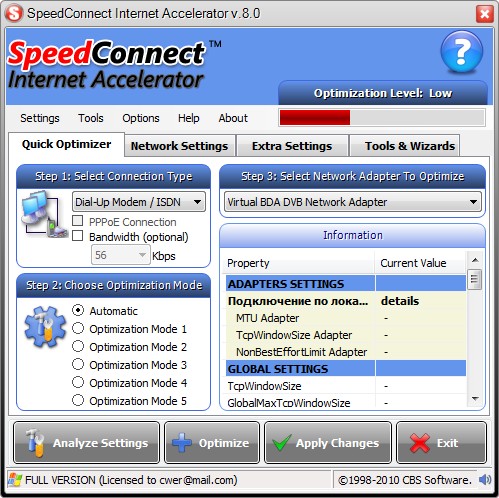Click the green checkmark Apply Changes button
Image resolution: width=499 pixels, height=498 pixels.
[328, 443]
